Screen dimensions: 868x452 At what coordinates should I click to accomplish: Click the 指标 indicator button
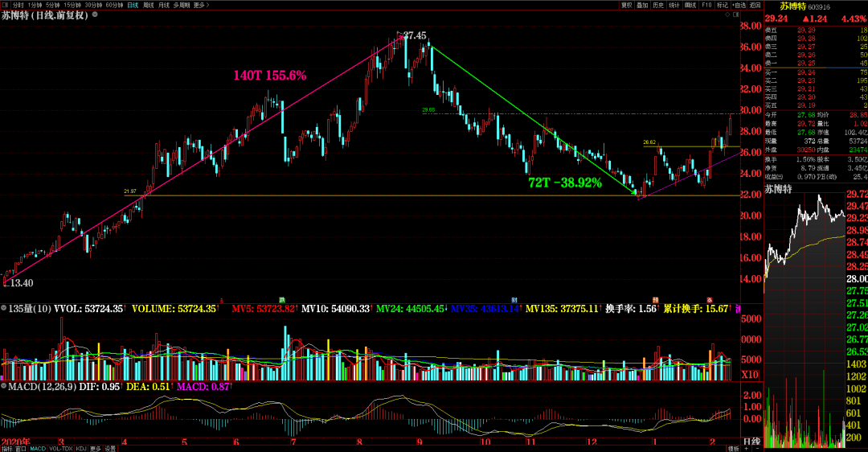click(x=7, y=449)
